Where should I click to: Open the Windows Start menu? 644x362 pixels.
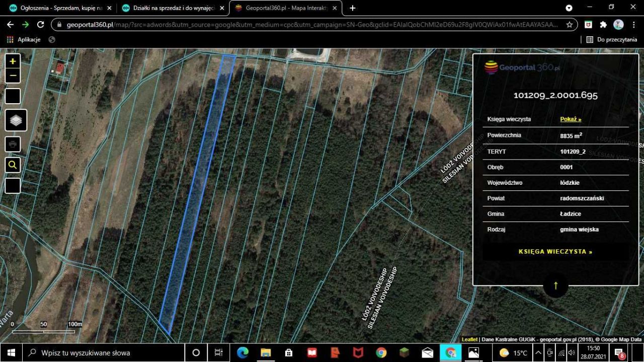coord(12,352)
